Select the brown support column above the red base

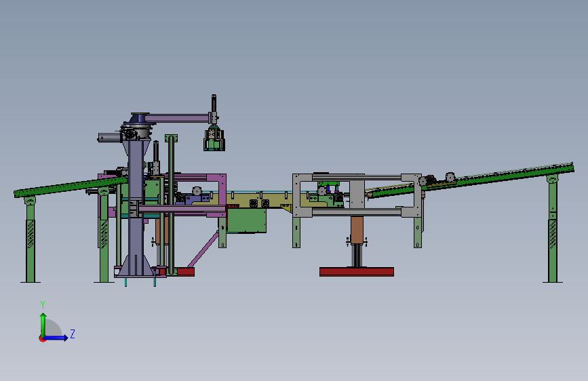tap(357, 230)
